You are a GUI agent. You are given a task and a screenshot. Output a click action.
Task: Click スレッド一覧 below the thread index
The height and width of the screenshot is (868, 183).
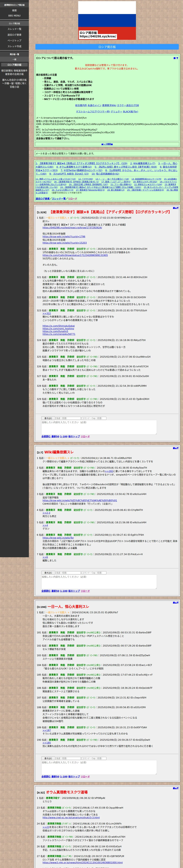(59, 198)
